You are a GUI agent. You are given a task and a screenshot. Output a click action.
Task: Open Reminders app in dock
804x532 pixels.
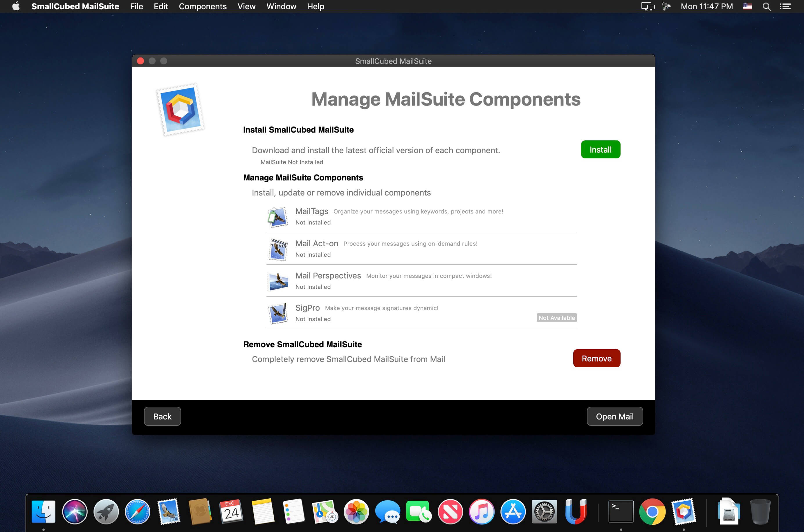click(x=294, y=512)
